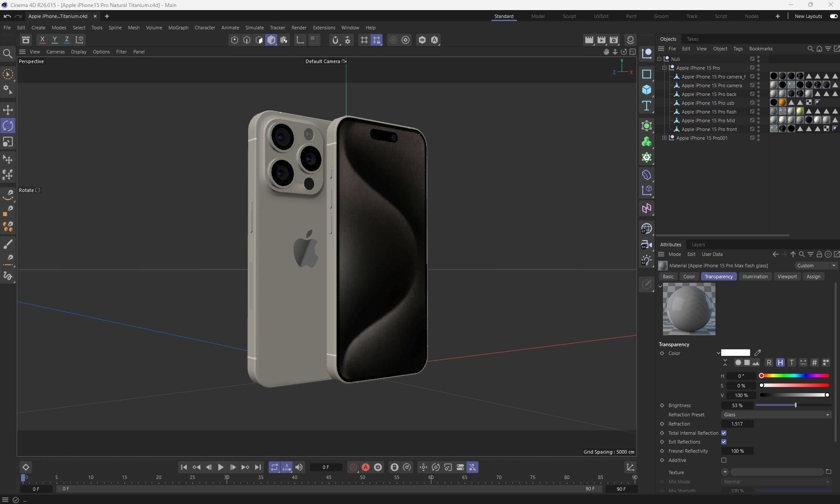Click the Refraction value field
The width and height of the screenshot is (840, 504).
click(737, 424)
